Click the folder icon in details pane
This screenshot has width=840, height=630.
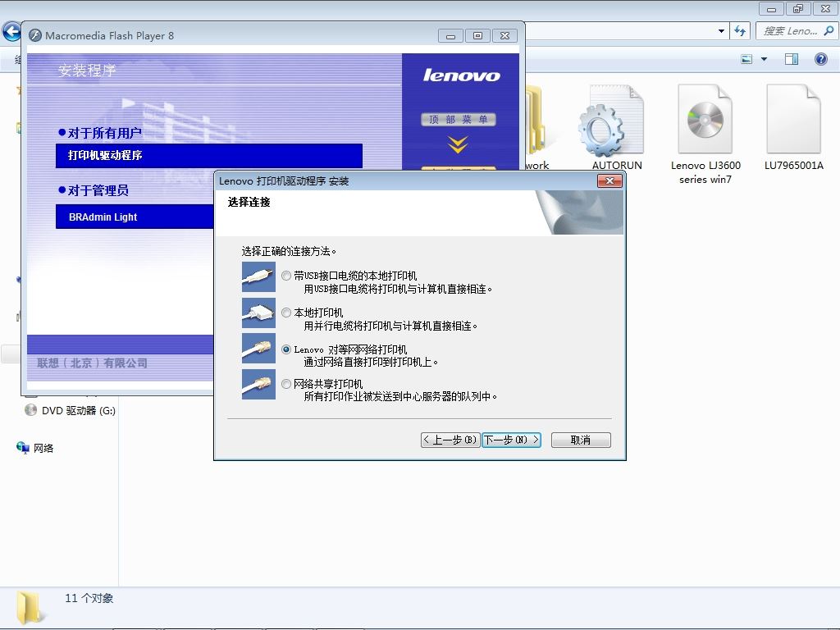pyautogui.click(x=30, y=608)
